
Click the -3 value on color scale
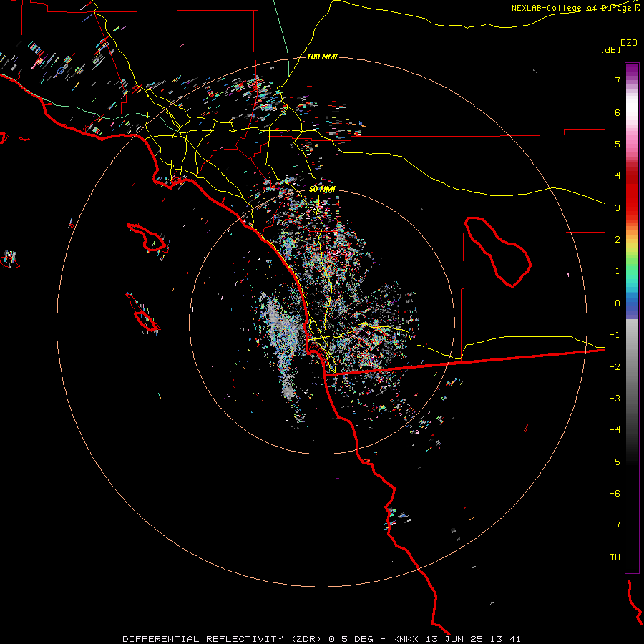[x=615, y=399]
